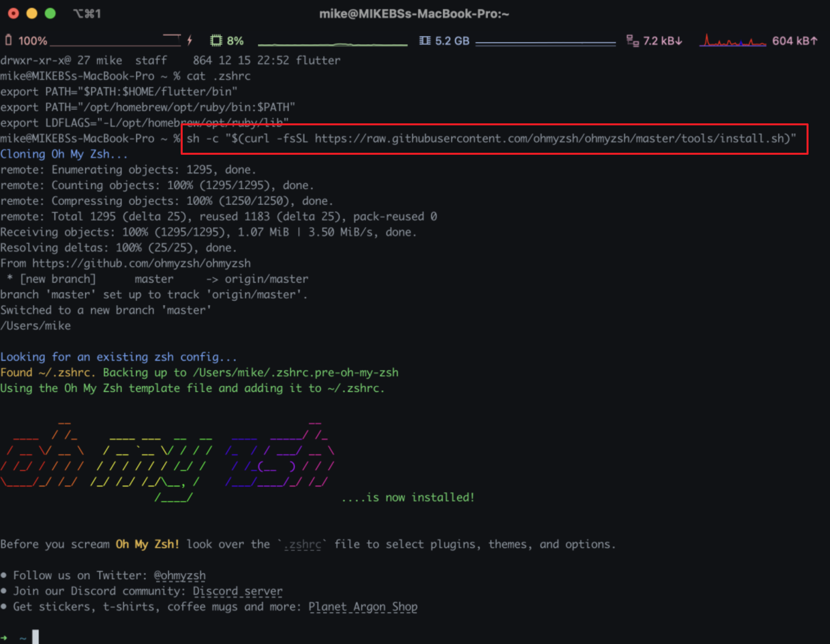Viewport: 830px width, 644px height.
Task: Click the 'cat .zshrc' command text
Action: (219, 76)
